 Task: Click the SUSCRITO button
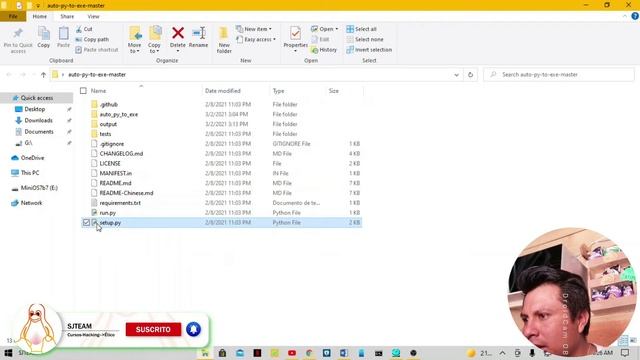coord(153,329)
